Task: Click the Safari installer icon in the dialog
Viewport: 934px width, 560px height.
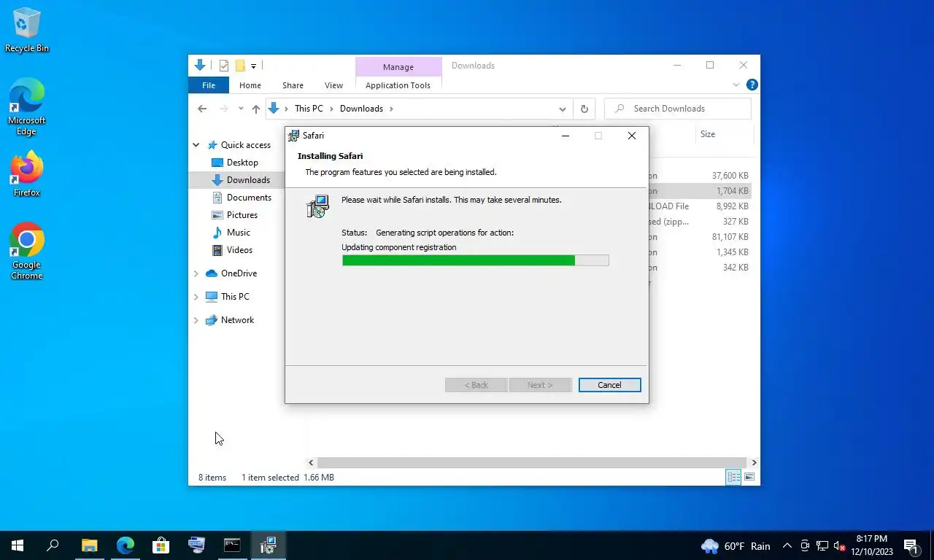Action: pos(317,206)
